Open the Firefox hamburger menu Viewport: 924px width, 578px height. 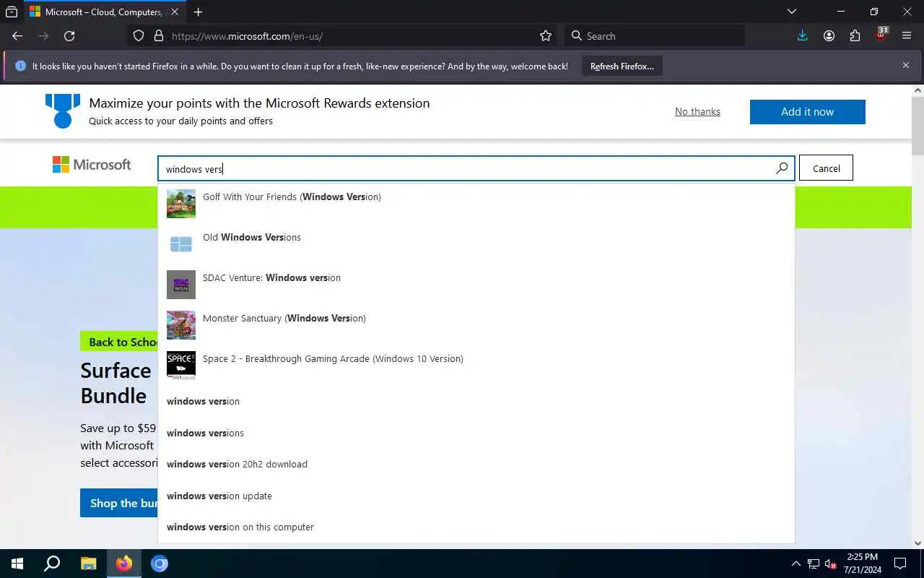(x=907, y=36)
